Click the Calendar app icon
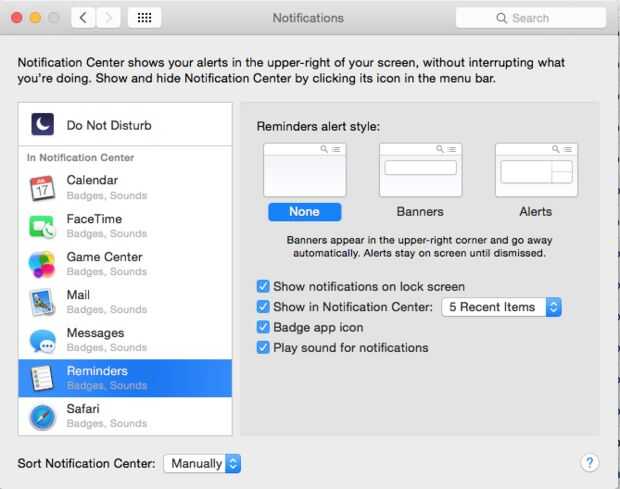This screenshot has width=620, height=489. pyautogui.click(x=42, y=188)
